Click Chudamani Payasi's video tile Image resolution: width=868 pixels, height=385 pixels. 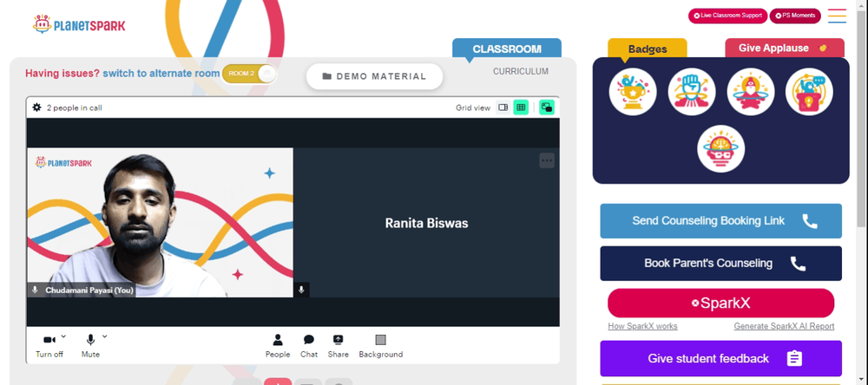tap(160, 222)
